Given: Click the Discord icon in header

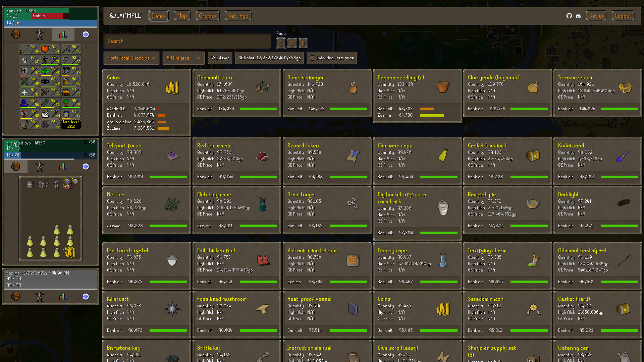Looking at the screenshot, I should (578, 16).
